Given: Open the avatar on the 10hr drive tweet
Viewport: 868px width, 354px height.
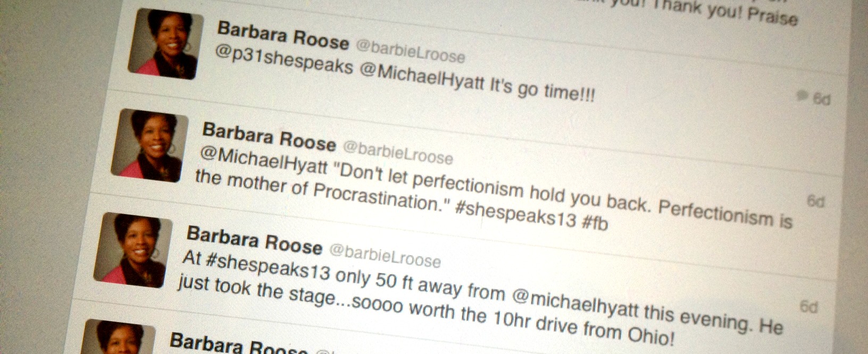Looking at the screenshot, I should pos(133,250).
